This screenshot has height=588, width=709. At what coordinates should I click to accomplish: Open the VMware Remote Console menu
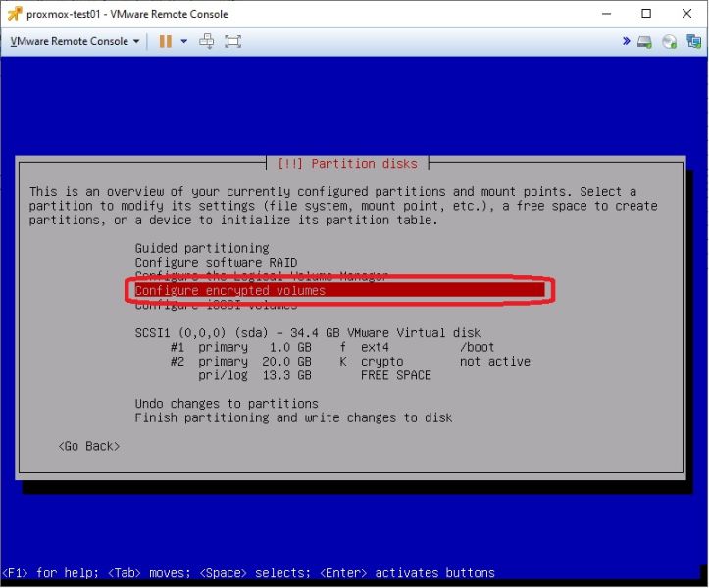[x=75, y=41]
